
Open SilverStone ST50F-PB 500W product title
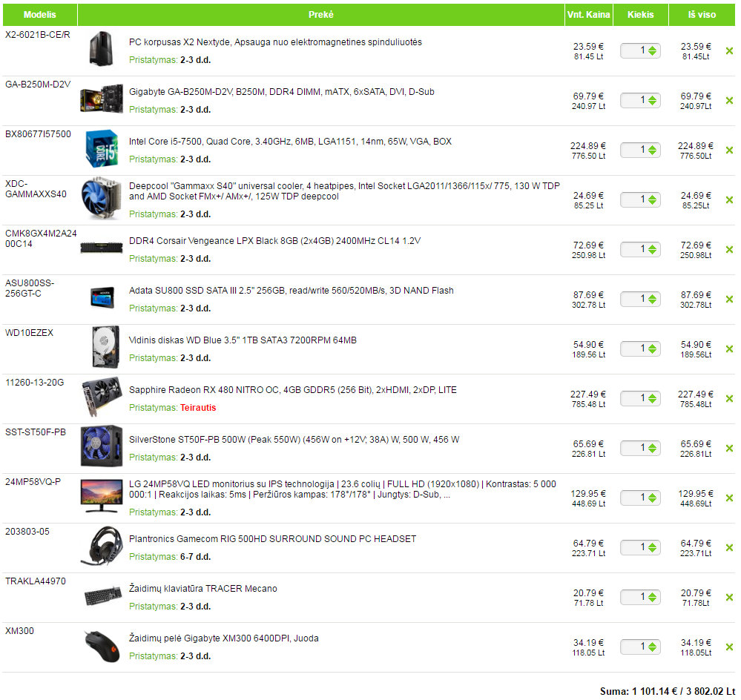point(294,439)
